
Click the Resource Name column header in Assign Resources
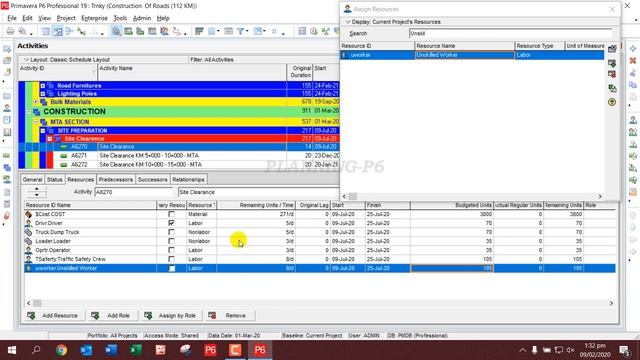pyautogui.click(x=464, y=46)
